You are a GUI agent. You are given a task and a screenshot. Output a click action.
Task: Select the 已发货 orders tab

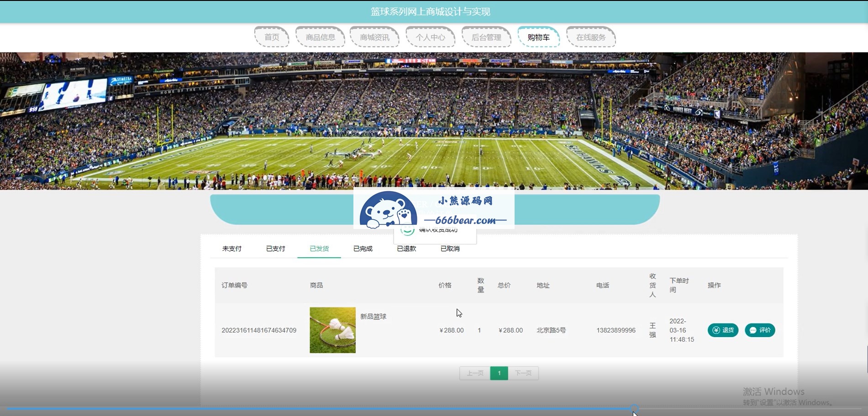coord(319,249)
